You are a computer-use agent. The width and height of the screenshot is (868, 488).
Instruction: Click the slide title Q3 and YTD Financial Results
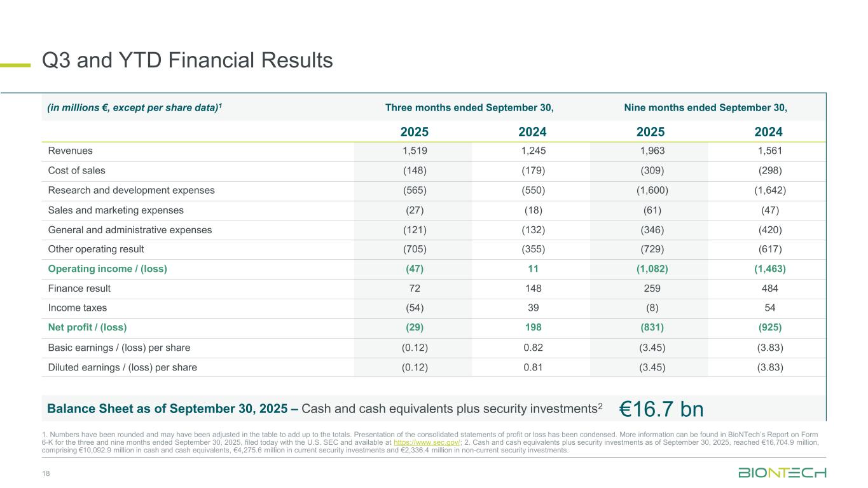187,60
